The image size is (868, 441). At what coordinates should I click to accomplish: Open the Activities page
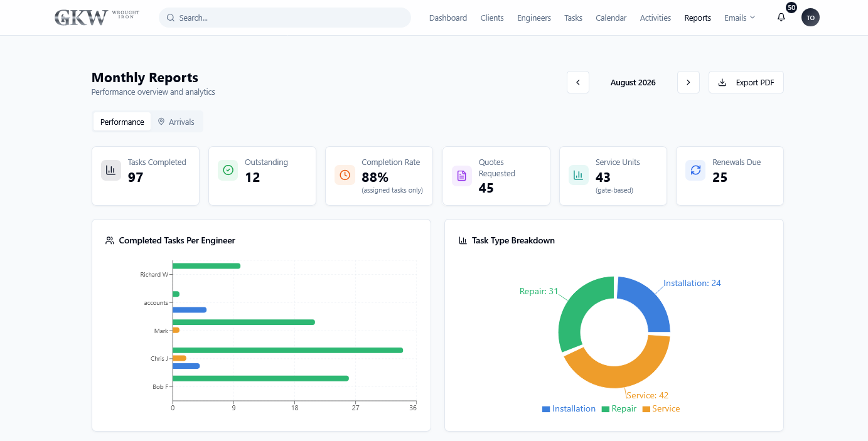tap(655, 18)
